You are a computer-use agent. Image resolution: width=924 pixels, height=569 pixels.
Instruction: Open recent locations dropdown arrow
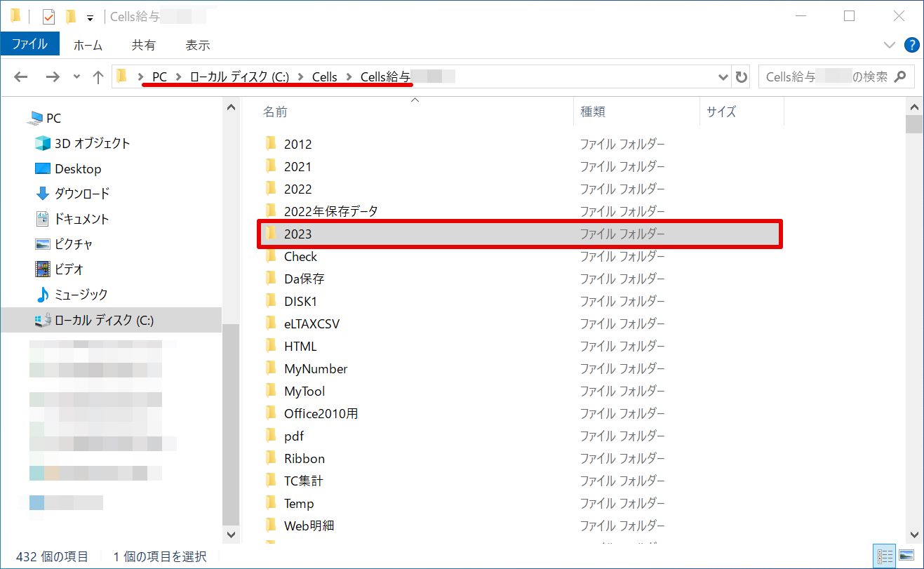pos(76,77)
